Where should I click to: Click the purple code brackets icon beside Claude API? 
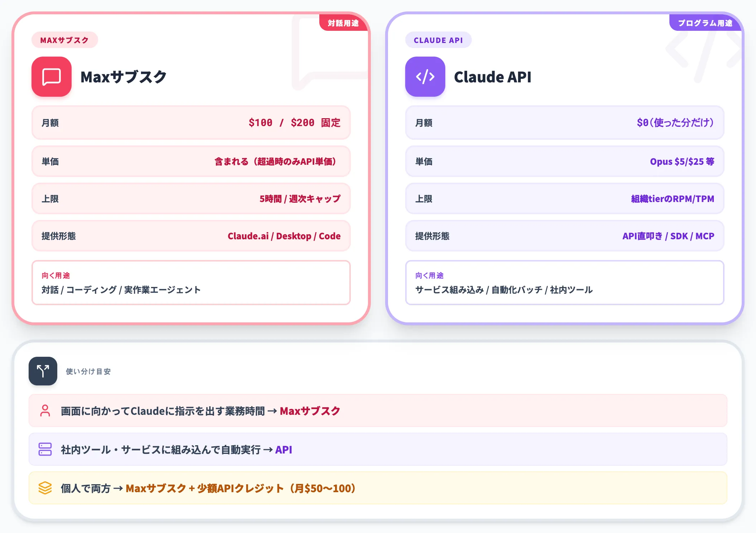pos(425,77)
